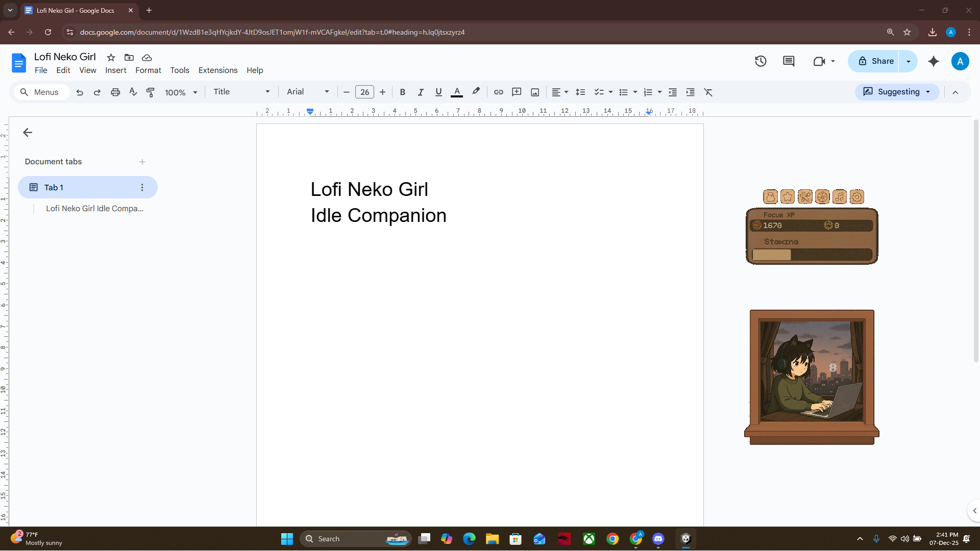Screen dimensions: 980x551
Task: Open version history
Action: pos(760,61)
